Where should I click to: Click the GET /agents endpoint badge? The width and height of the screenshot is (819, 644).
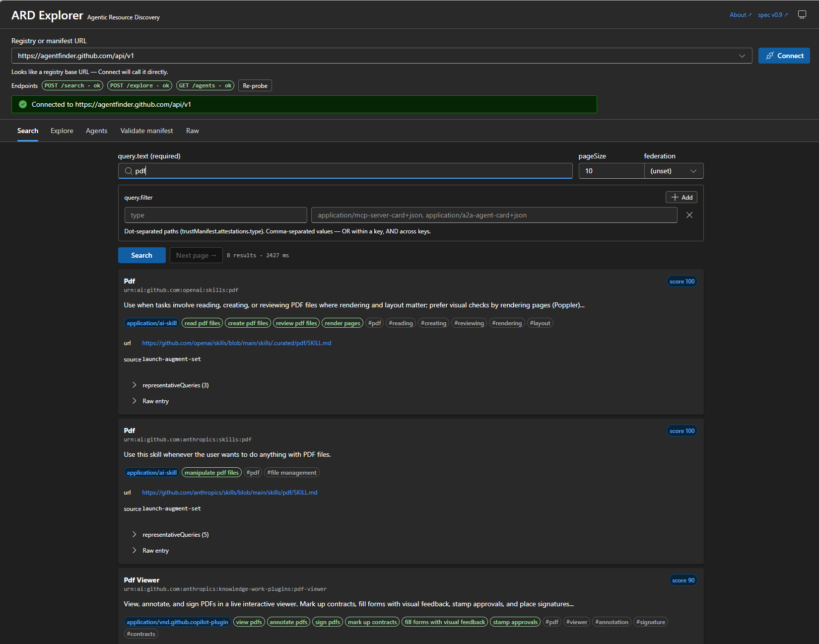[205, 85]
